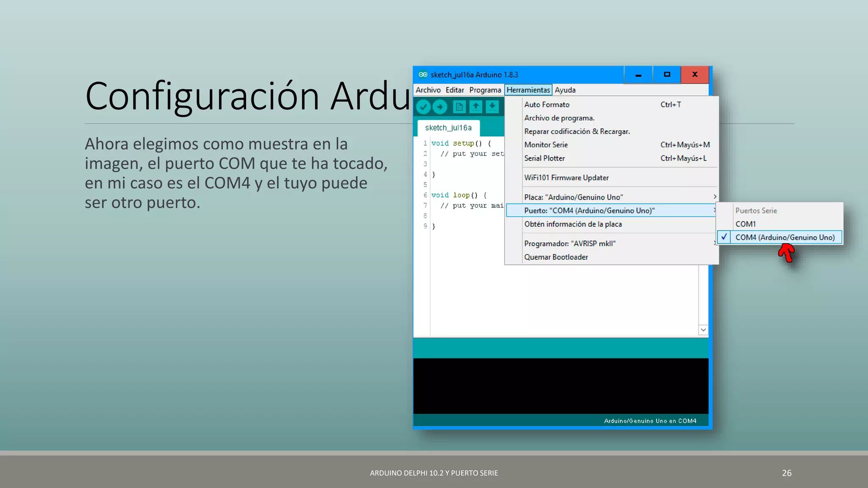Click the Verify (checkmark) toolbar icon
The width and height of the screenshot is (868, 488).
[x=423, y=107]
